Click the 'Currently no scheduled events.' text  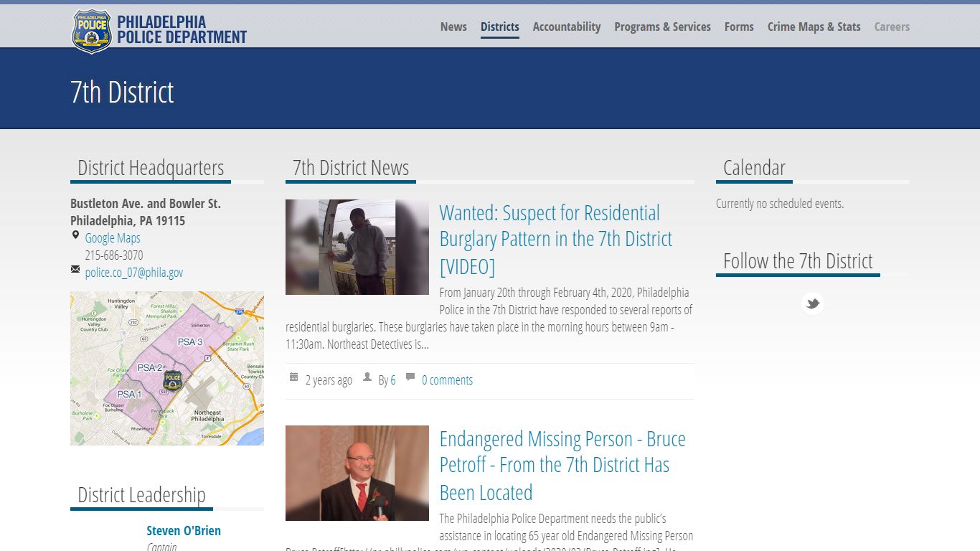coord(780,204)
